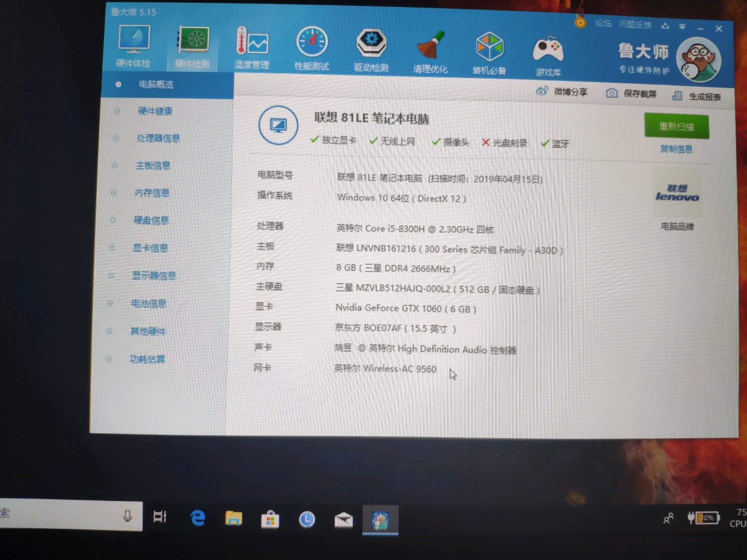Image resolution: width=747 pixels, height=560 pixels.
Task: Open Microsoft Edge from the taskbar
Action: (198, 518)
